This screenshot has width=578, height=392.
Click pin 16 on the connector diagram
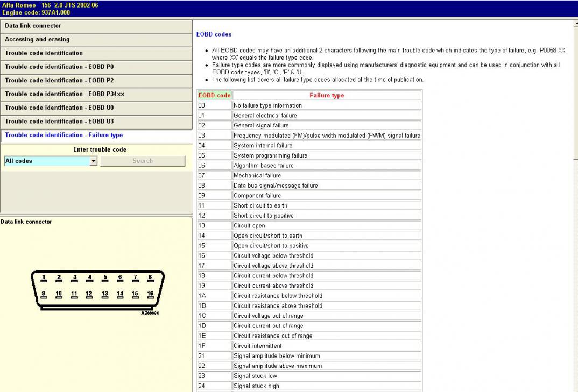(x=150, y=294)
